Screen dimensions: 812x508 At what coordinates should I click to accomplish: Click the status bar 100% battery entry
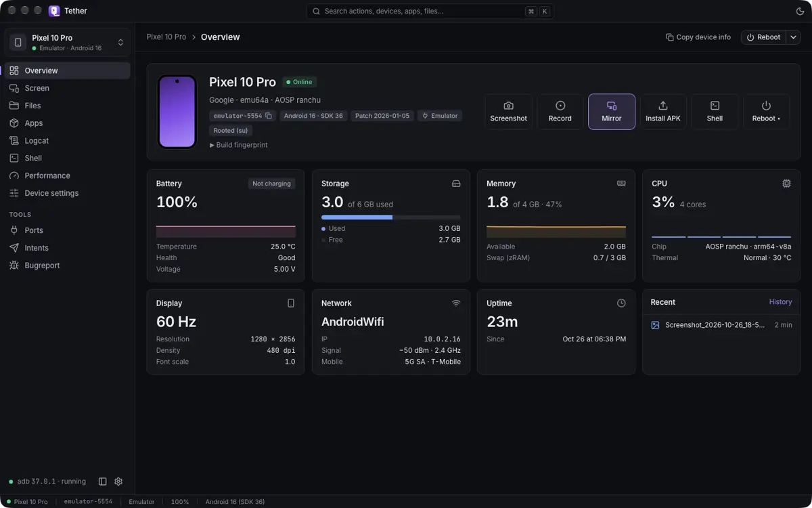(x=180, y=502)
